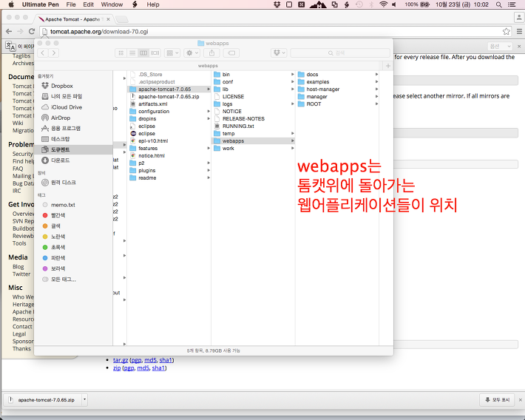Open the Finder arrange-by dropdown
The width and height of the screenshot is (525, 420).
[x=172, y=53]
